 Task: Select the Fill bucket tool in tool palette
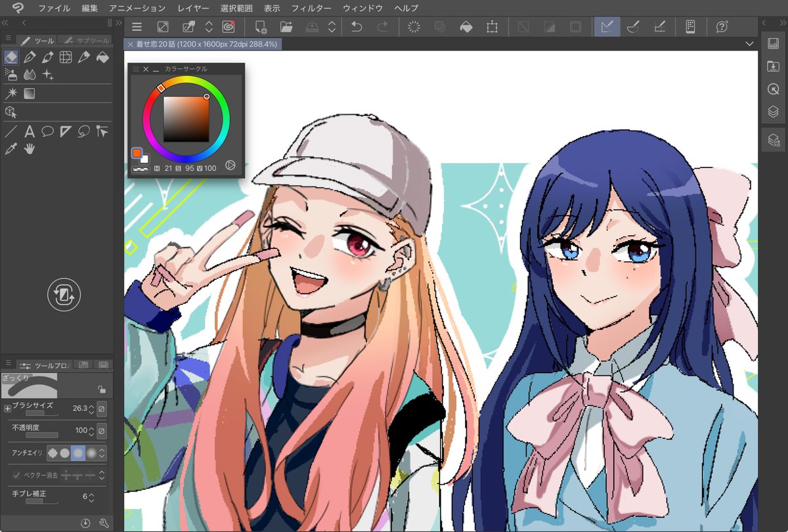click(102, 57)
